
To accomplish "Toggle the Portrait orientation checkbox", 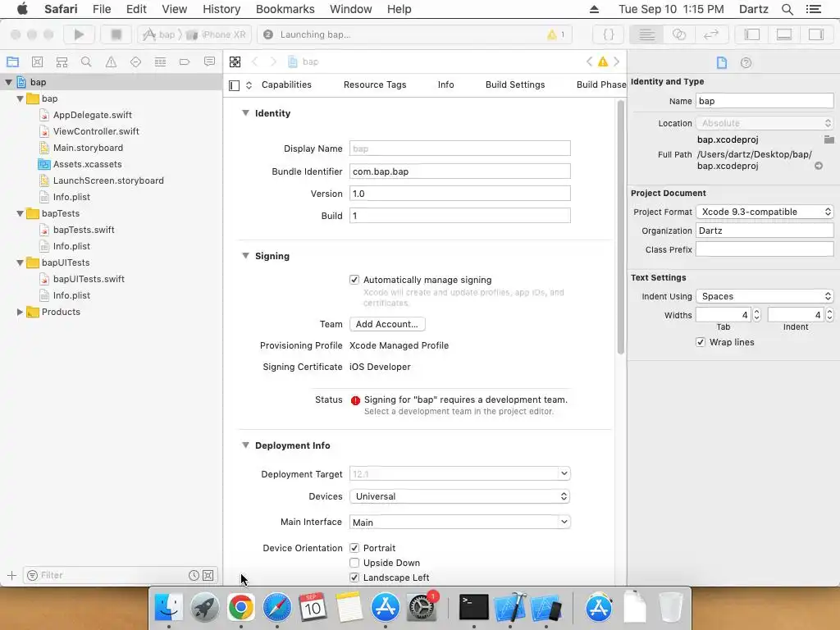I will [x=354, y=548].
